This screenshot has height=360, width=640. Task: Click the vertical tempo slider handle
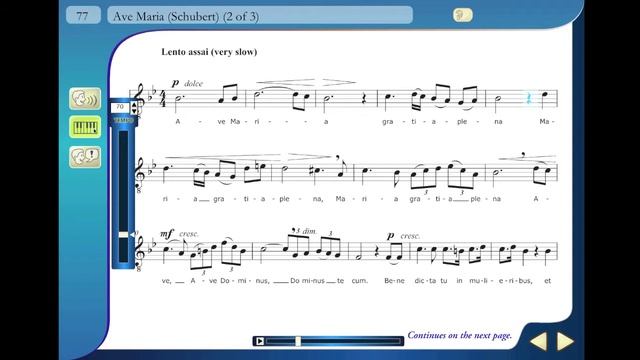pos(123,235)
